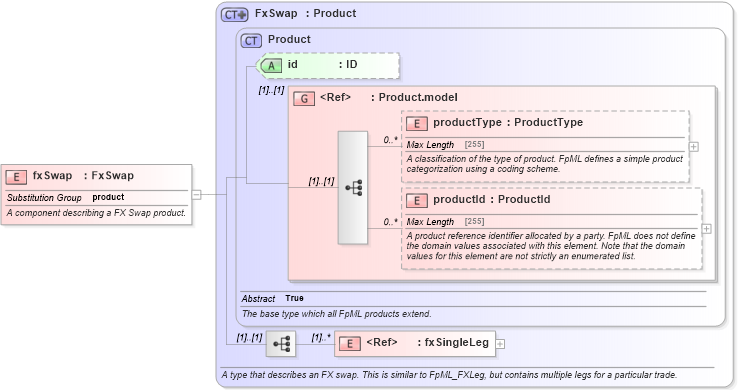Collapse the fxSwap element with minus box
Viewport: 738px width, 390px height.
tap(196, 194)
